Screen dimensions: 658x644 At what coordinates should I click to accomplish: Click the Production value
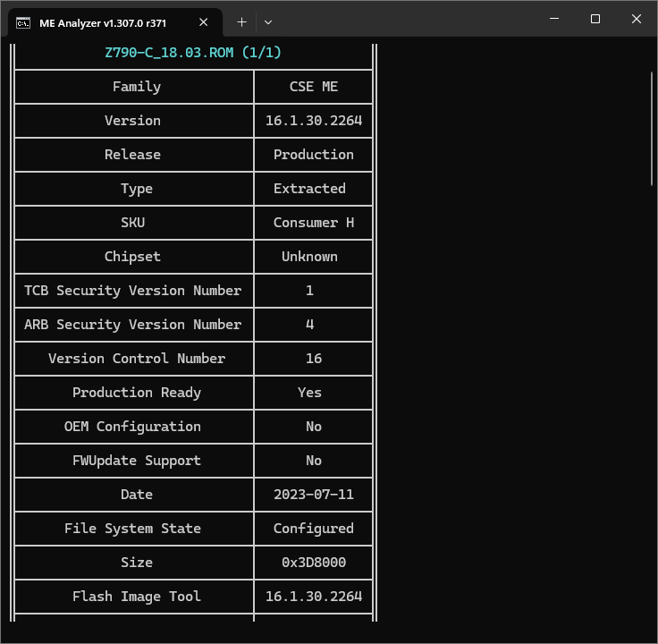pyautogui.click(x=314, y=155)
